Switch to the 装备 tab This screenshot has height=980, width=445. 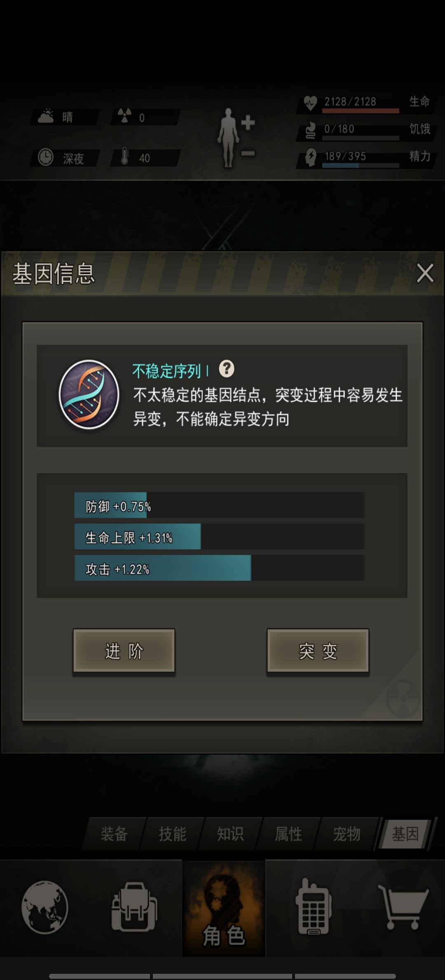click(x=114, y=834)
